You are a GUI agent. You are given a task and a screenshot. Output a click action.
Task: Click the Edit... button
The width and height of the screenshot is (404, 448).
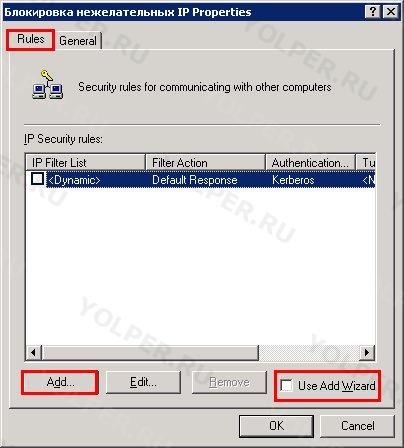pos(143,382)
